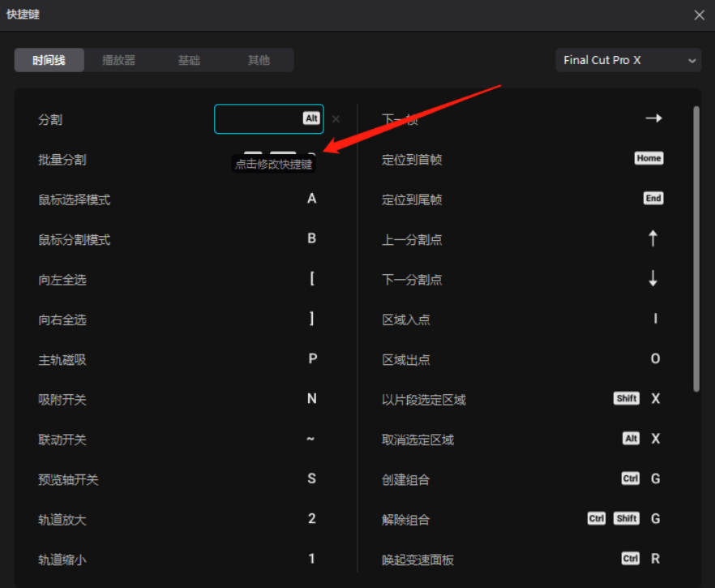The image size is (715, 588).
Task: Change the 解除组合 Ctrl Shift G shortcut
Action: pyautogui.click(x=625, y=518)
